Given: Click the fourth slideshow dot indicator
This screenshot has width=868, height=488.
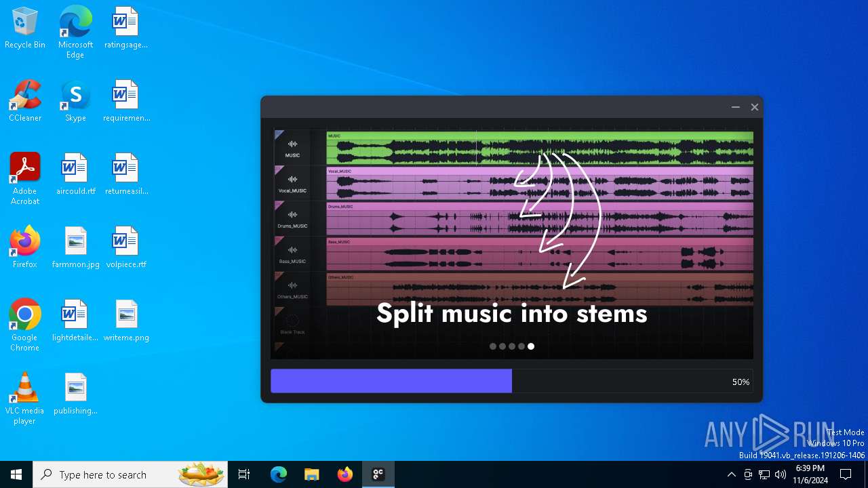Looking at the screenshot, I should pyautogui.click(x=521, y=346).
